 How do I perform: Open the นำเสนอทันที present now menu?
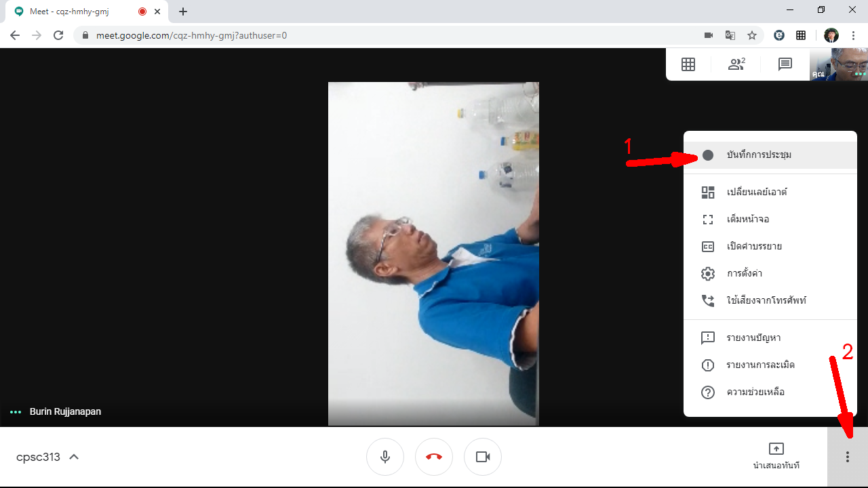coord(776,456)
